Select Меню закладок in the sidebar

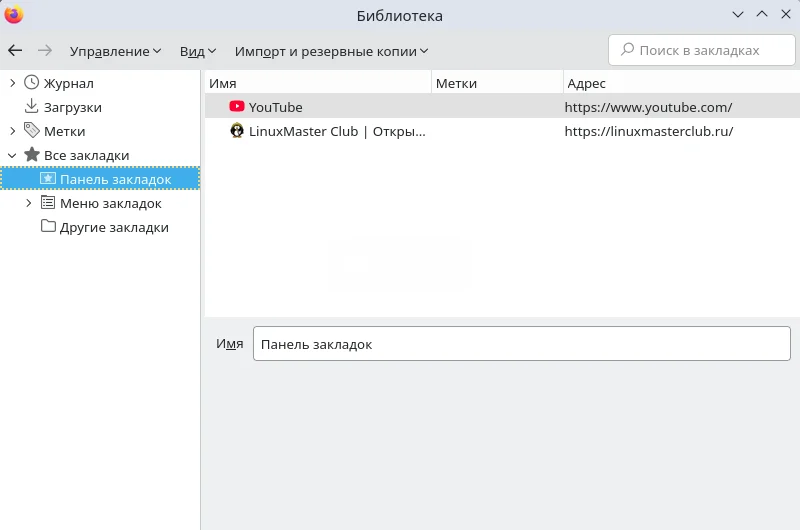click(111, 204)
